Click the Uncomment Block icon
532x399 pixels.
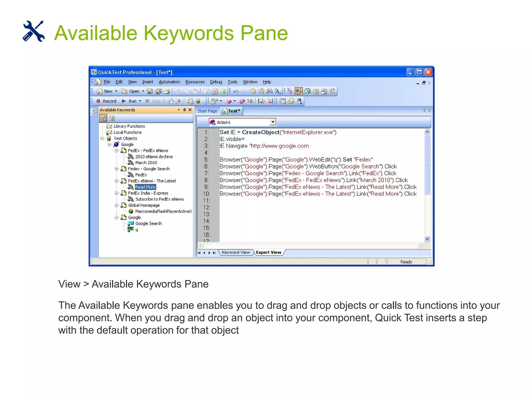tap(261, 91)
